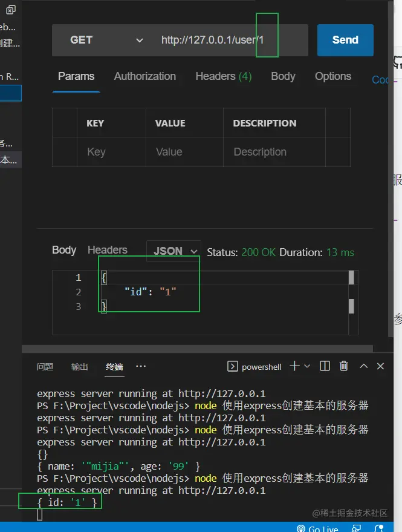
Task: Click the powershell terminal shell icon
Action: (x=233, y=366)
